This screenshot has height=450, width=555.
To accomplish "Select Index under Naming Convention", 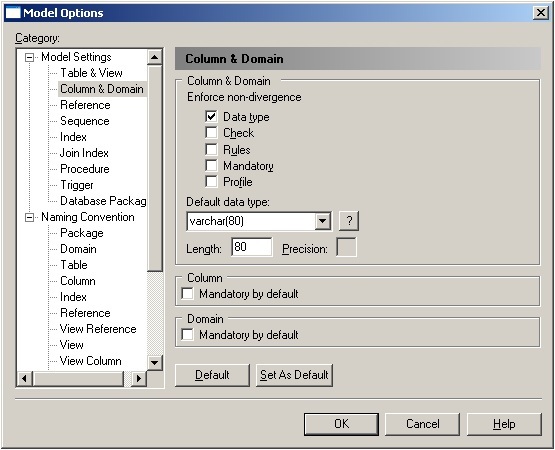I will pyautogui.click(x=73, y=297).
